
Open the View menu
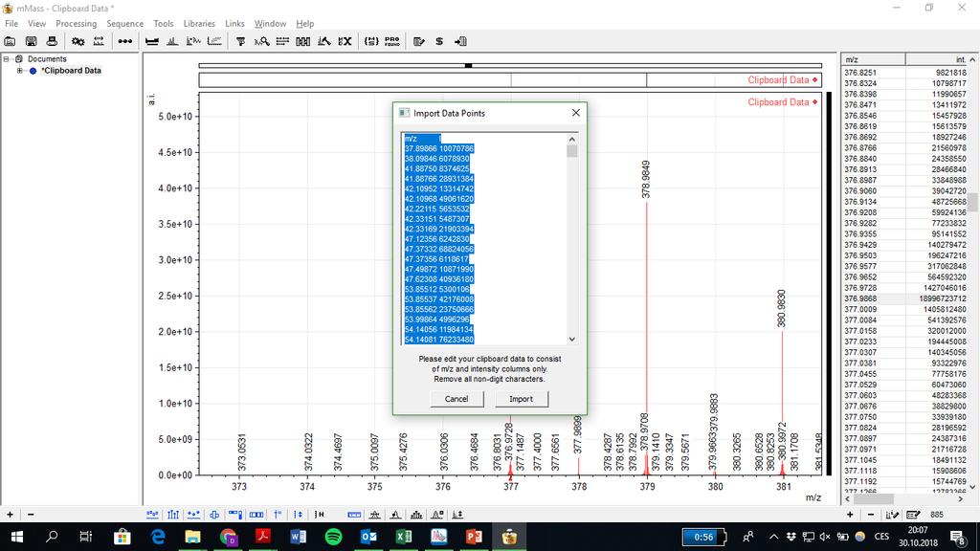point(37,24)
